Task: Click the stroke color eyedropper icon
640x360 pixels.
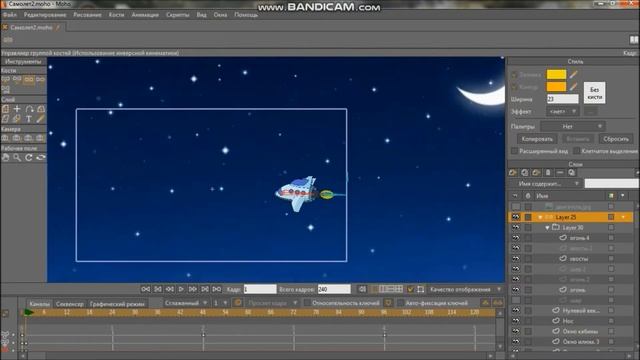Action: click(573, 87)
